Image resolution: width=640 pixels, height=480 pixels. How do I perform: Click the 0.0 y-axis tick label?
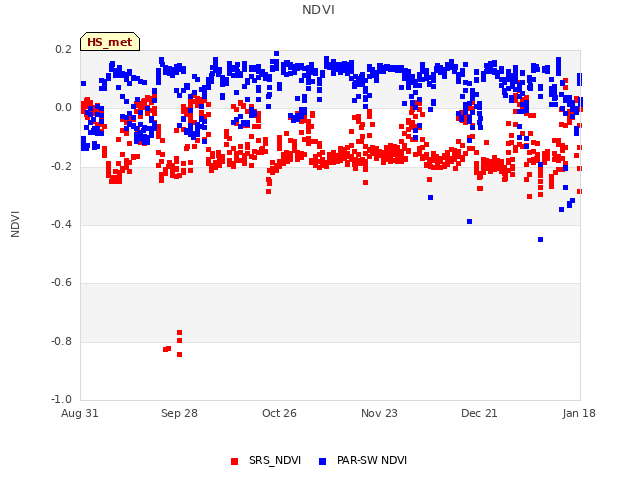click(x=63, y=108)
